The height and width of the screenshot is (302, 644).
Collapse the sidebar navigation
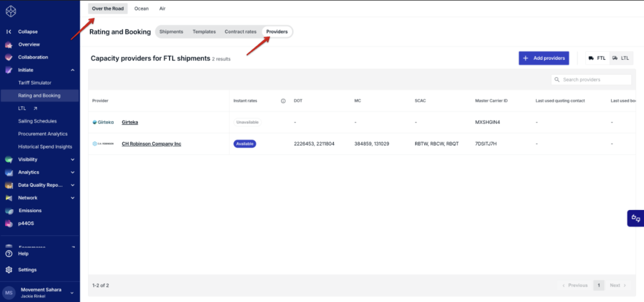click(22, 31)
